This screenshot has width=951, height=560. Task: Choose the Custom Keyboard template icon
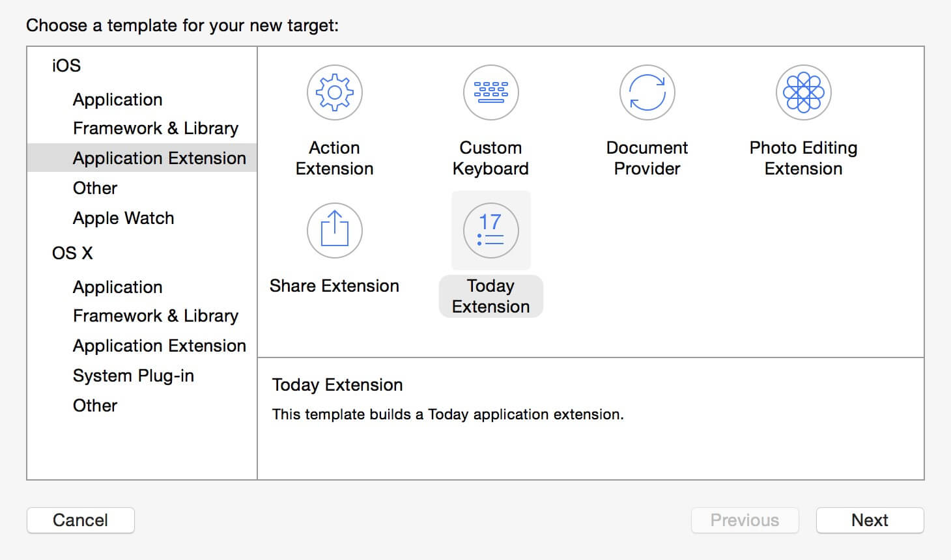coord(490,92)
